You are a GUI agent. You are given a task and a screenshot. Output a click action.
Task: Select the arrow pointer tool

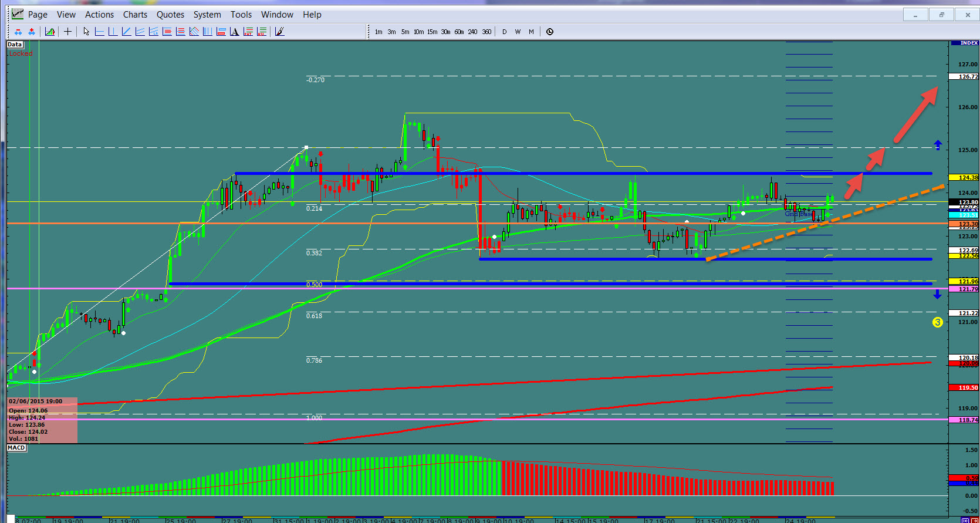[86, 32]
